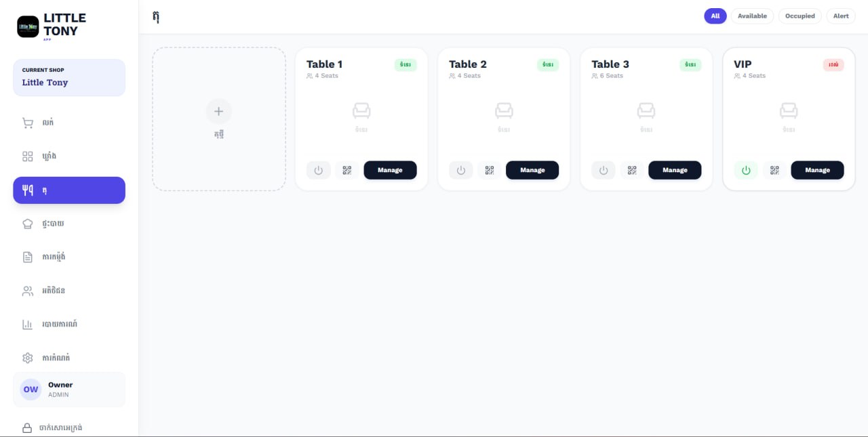Manage Table 2
This screenshot has height=437, width=868.
coord(532,170)
